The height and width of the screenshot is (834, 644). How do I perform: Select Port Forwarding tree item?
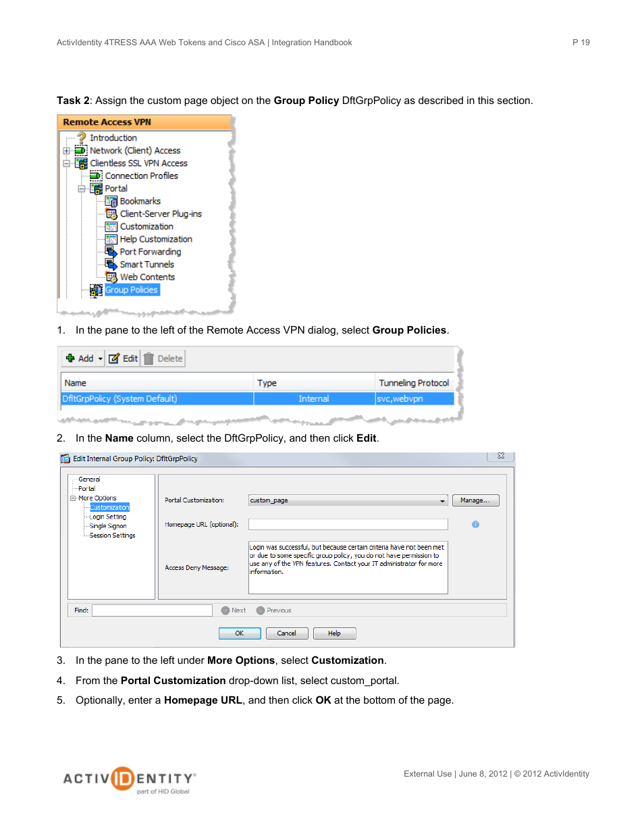click(x=151, y=252)
